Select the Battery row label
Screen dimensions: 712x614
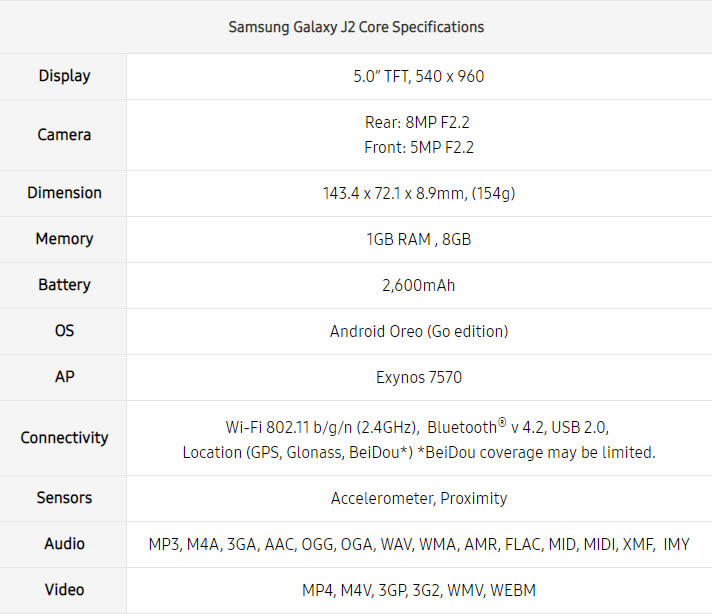[x=64, y=285]
